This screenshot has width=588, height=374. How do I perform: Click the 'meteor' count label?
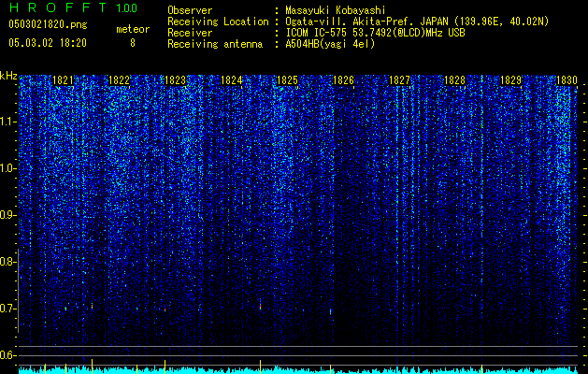pyautogui.click(x=133, y=29)
